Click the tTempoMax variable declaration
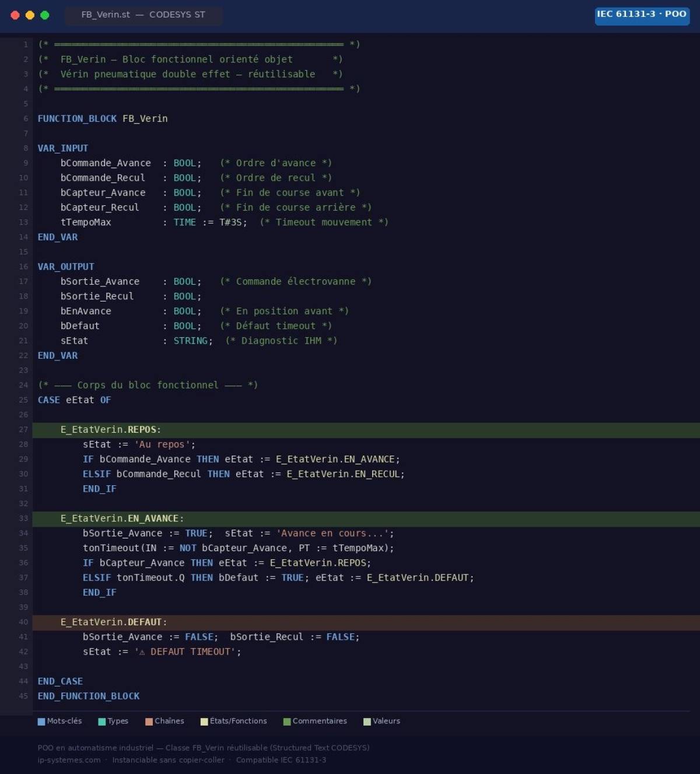Image resolution: width=700 pixels, height=774 pixels. pos(154,222)
